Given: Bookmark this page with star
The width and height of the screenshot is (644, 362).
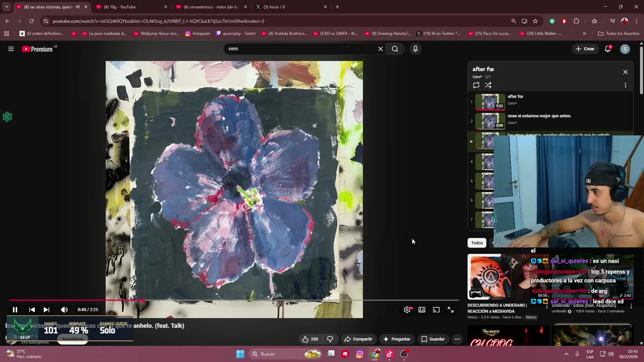Looking at the screenshot, I should pyautogui.click(x=535, y=21).
